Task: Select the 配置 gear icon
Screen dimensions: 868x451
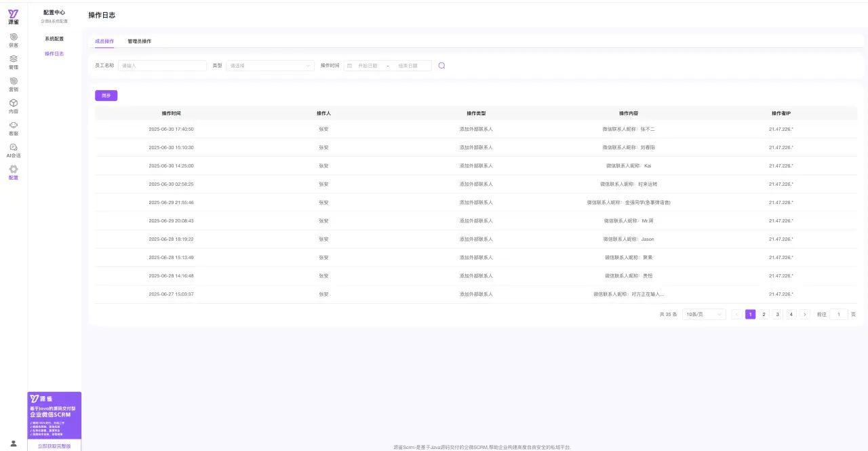Action: pos(14,169)
